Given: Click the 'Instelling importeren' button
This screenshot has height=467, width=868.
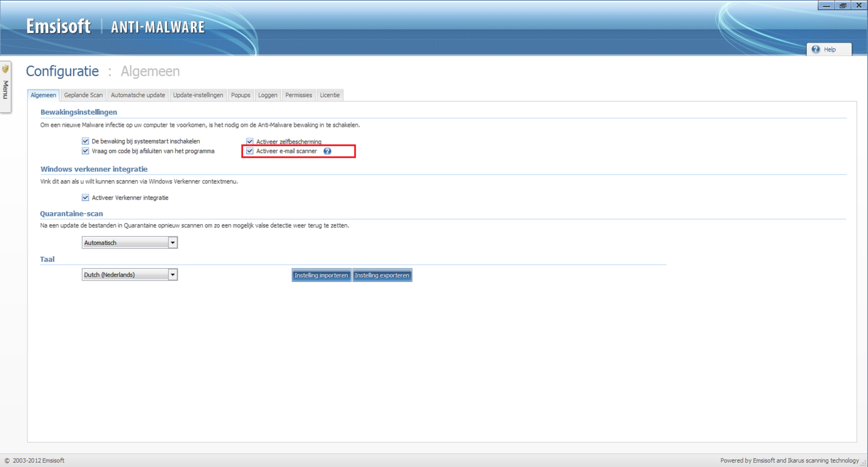Looking at the screenshot, I should 321,275.
